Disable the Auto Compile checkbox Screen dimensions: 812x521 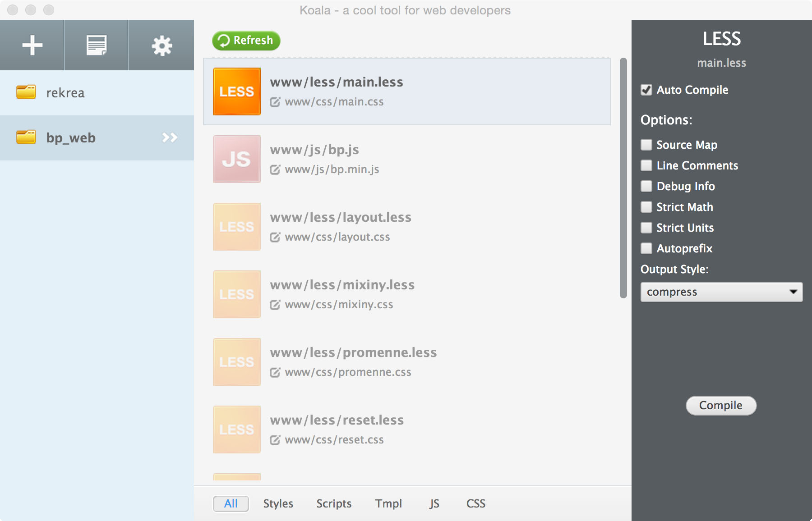point(646,90)
